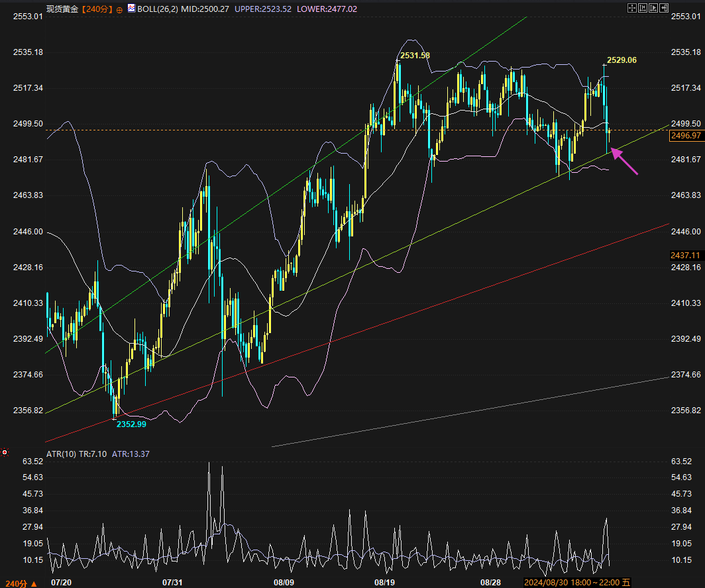Click the 2529.06 recent high label
The height and width of the screenshot is (588, 705).
point(622,60)
